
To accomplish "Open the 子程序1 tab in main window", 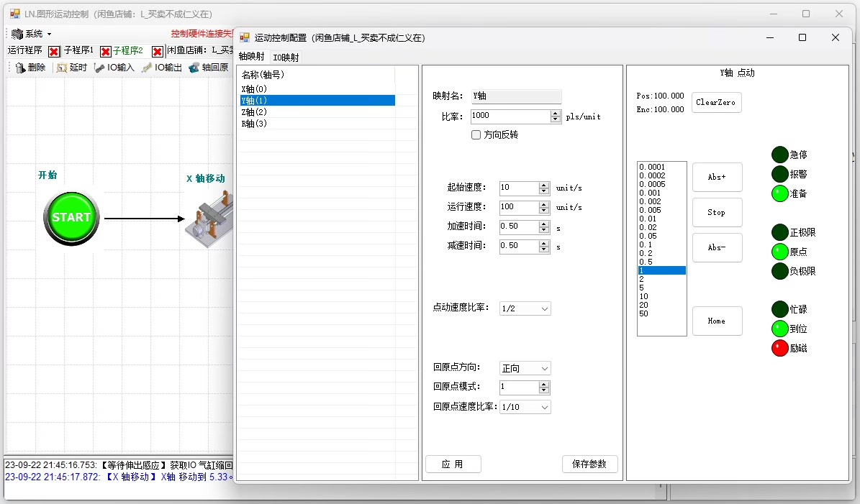I will click(78, 50).
